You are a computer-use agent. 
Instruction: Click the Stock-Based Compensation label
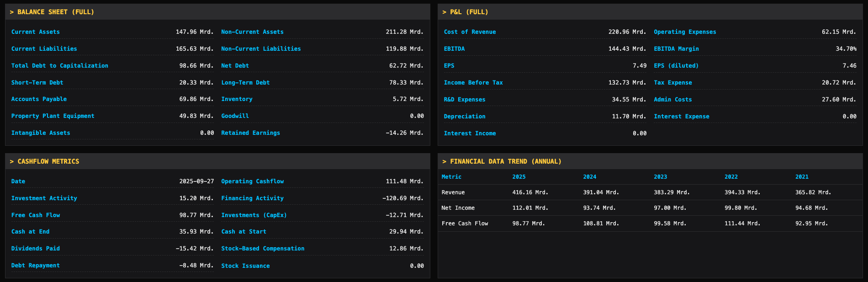[x=263, y=249]
